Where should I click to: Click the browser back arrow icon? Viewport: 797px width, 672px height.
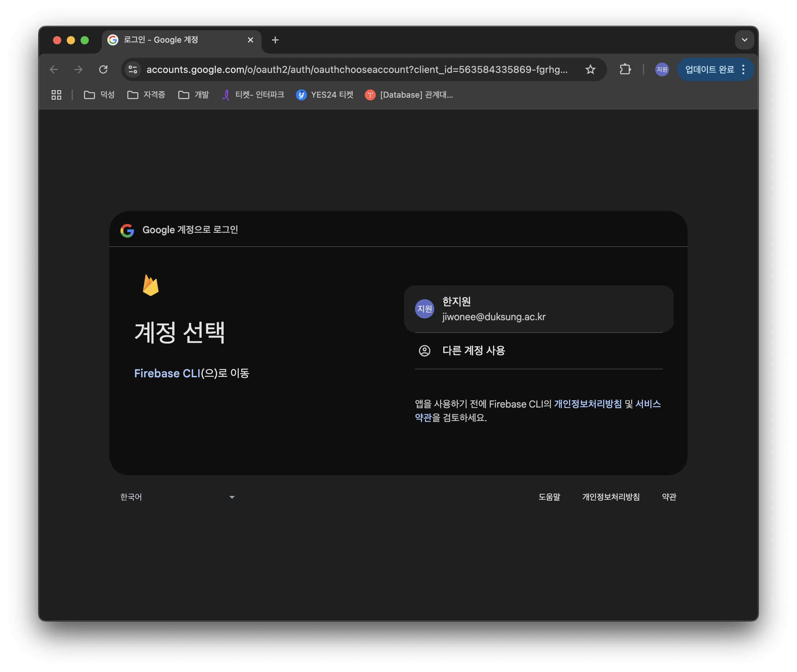coord(54,69)
